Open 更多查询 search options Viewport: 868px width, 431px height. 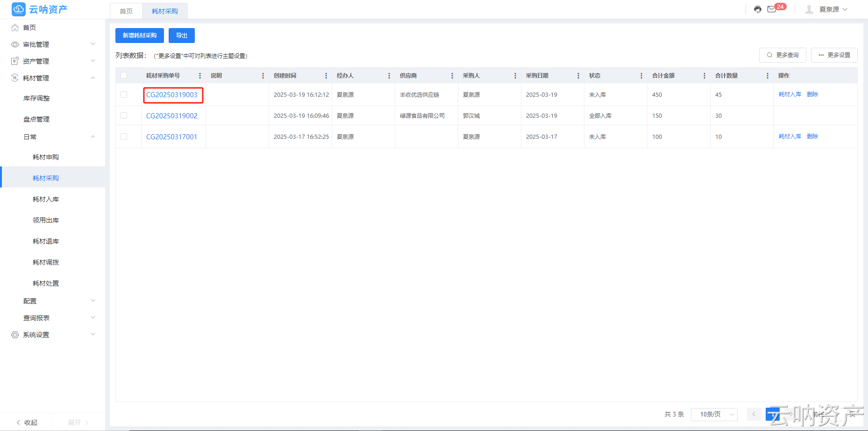(x=783, y=55)
